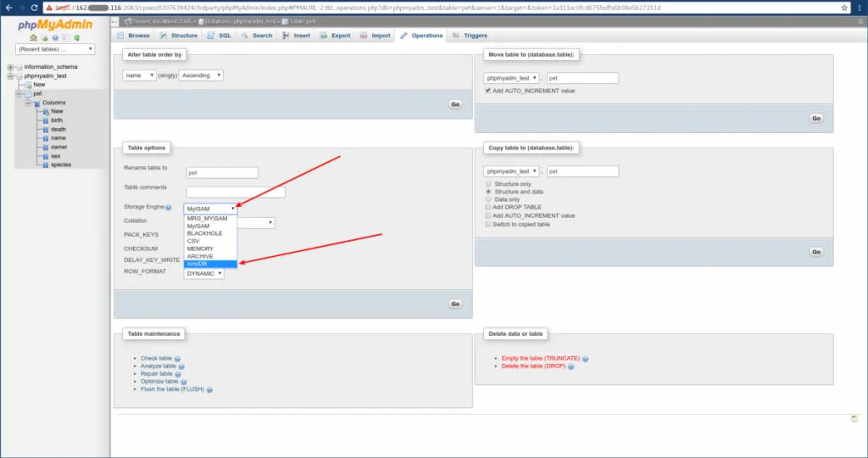Check the Add DROP TABLE checkbox

click(487, 207)
